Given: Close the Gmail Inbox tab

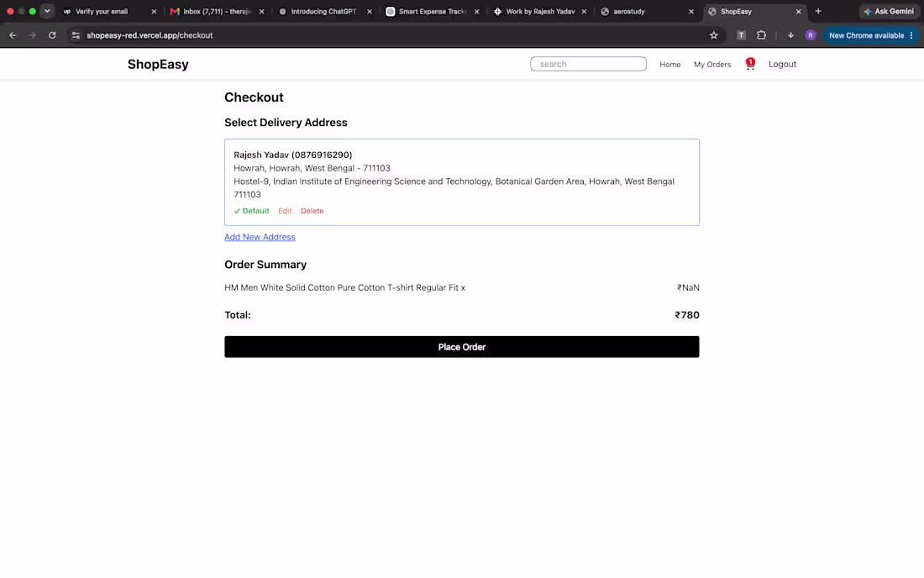Looking at the screenshot, I should point(261,11).
